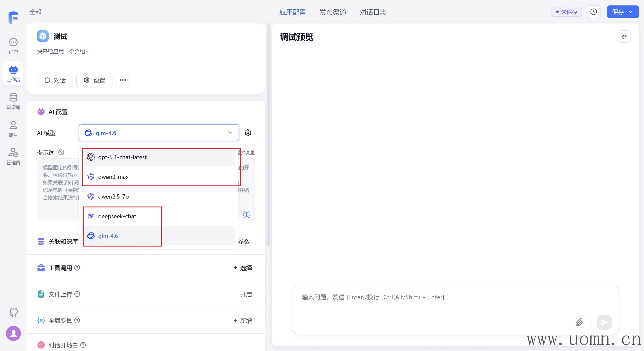Click the version history clock icon

pos(593,12)
